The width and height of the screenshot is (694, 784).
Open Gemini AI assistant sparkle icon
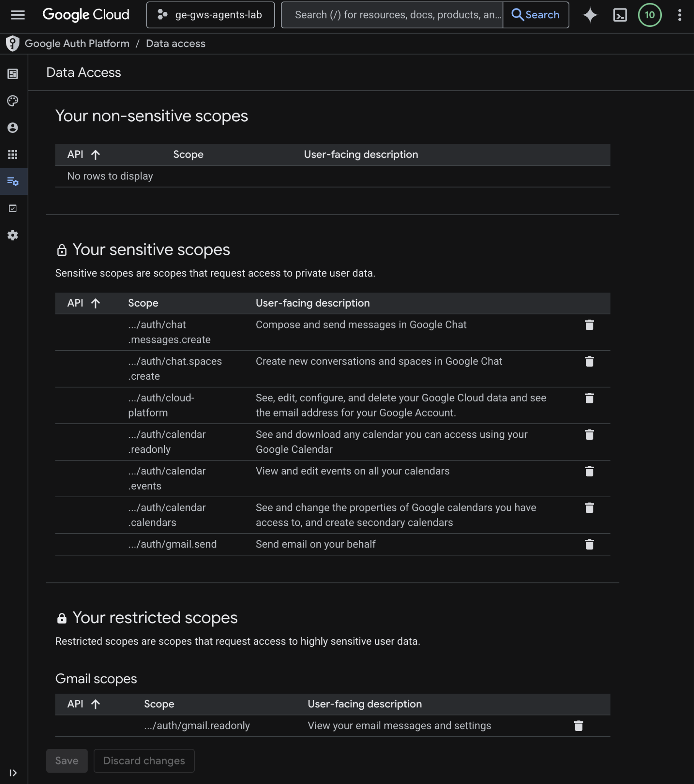tap(590, 15)
